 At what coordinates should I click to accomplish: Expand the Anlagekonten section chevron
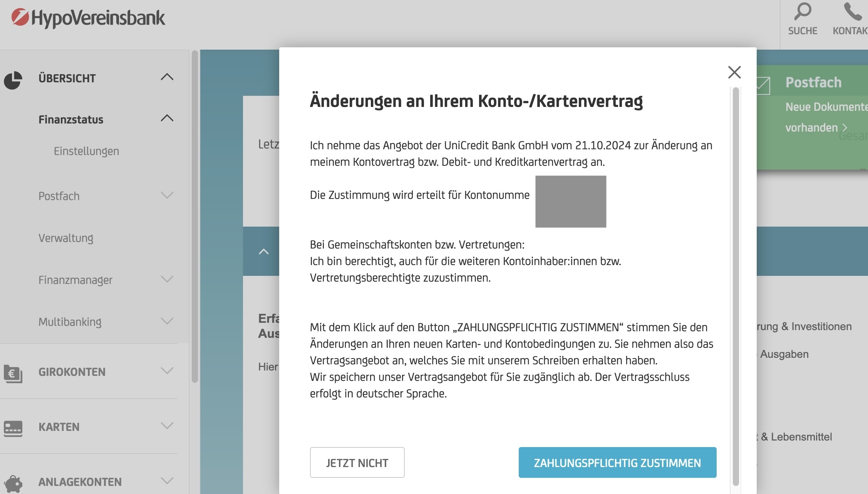click(167, 481)
